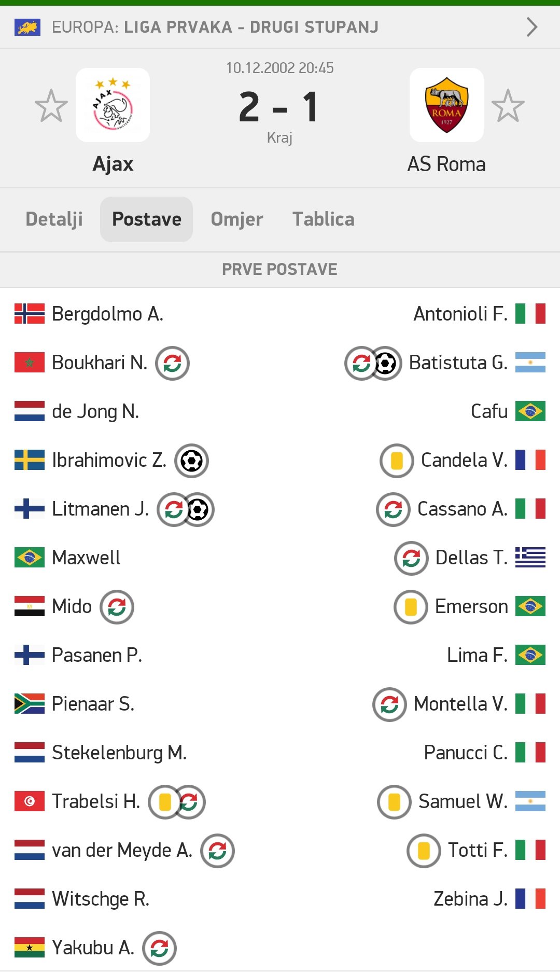Click the Europe flag icon
The height and width of the screenshot is (972, 560).
(x=27, y=27)
